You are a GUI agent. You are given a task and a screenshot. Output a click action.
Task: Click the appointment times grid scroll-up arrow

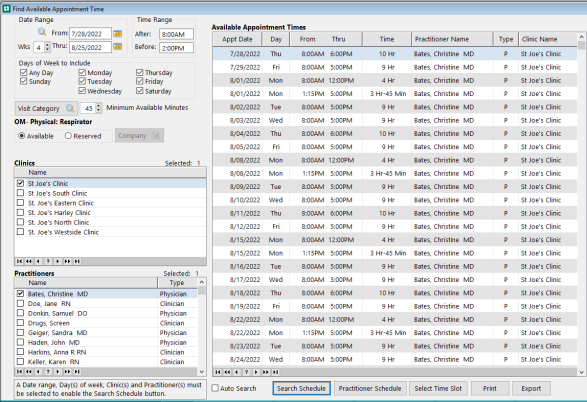tap(581, 37)
